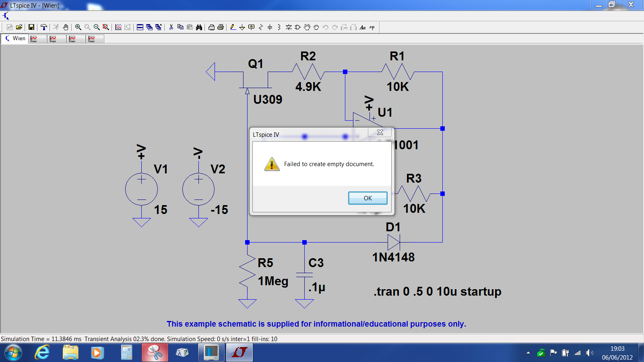Click the New Schematic toolbar icon

click(x=9, y=27)
